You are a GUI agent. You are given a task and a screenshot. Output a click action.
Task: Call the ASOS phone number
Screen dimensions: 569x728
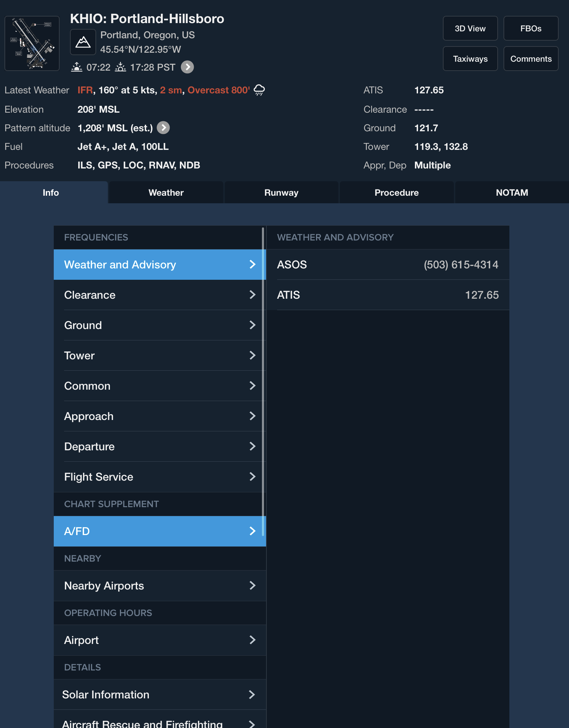461,265
